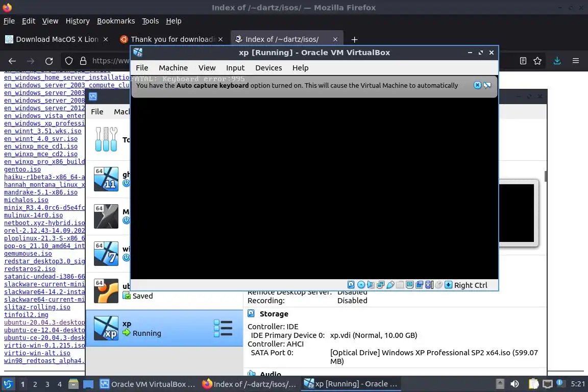Click the volume speaker icon in system tray
This screenshot has width=588, height=392.
click(x=514, y=384)
